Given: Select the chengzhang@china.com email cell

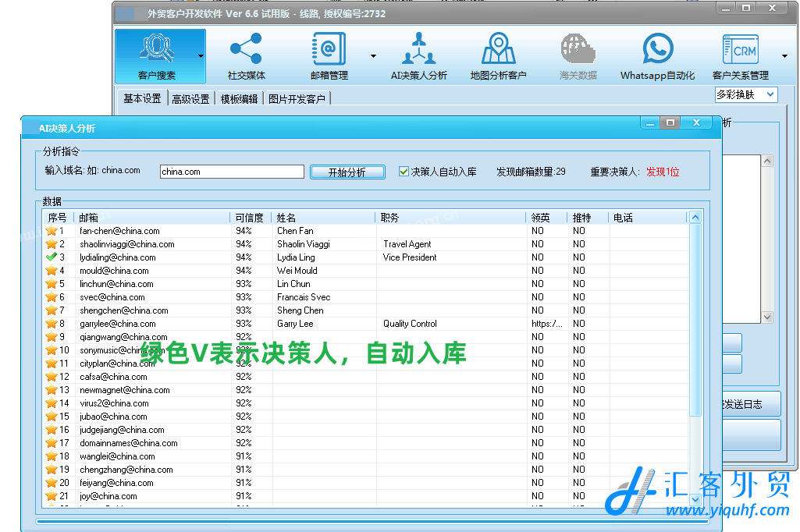Looking at the screenshot, I should point(126,470).
